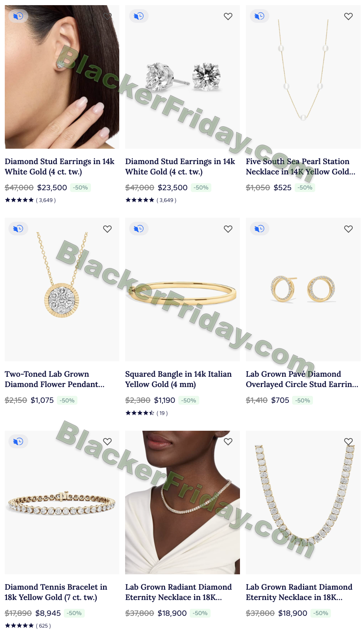The width and height of the screenshot is (364, 636).
Task: Open Five South Sea Pearl Station Necklace title
Action: 301,166
